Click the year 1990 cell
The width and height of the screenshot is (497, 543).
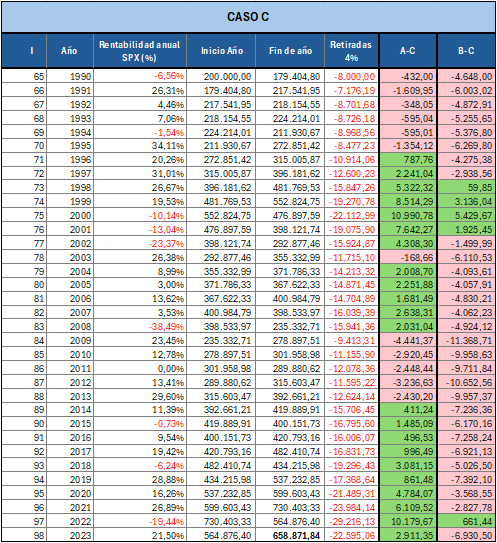(x=70, y=76)
